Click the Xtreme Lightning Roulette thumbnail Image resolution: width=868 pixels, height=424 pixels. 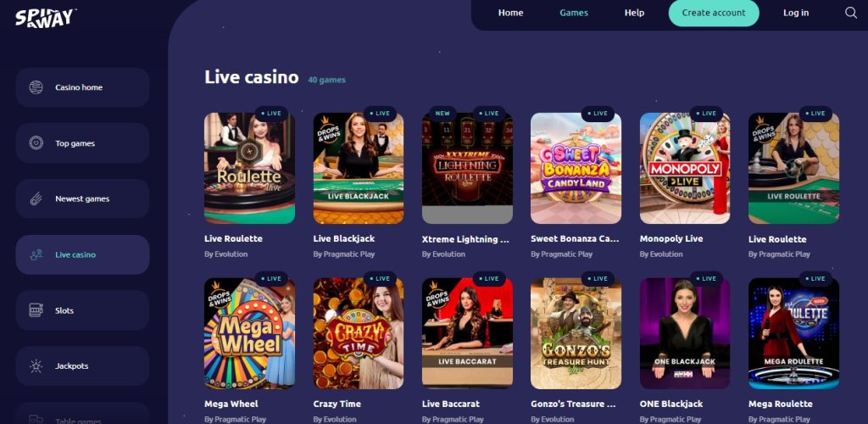[467, 168]
